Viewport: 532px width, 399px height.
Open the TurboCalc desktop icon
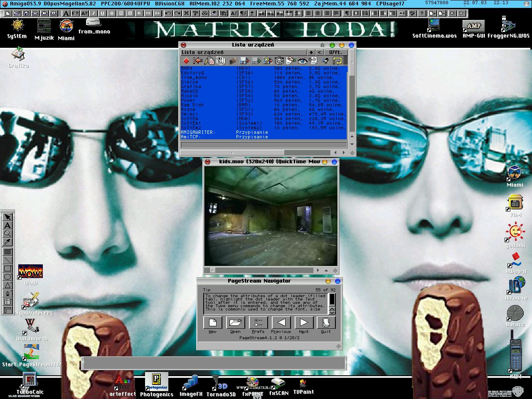[x=30, y=384]
